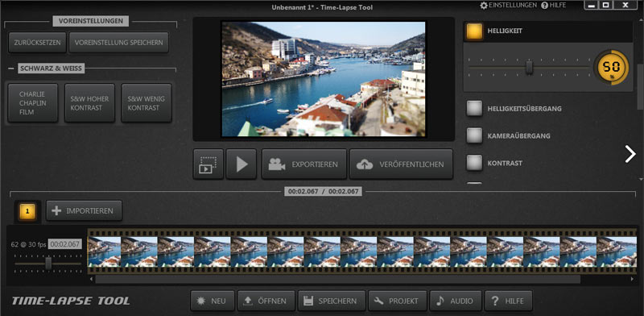Click the 00:02.067 / 00:02.067 time display

(x=324, y=191)
